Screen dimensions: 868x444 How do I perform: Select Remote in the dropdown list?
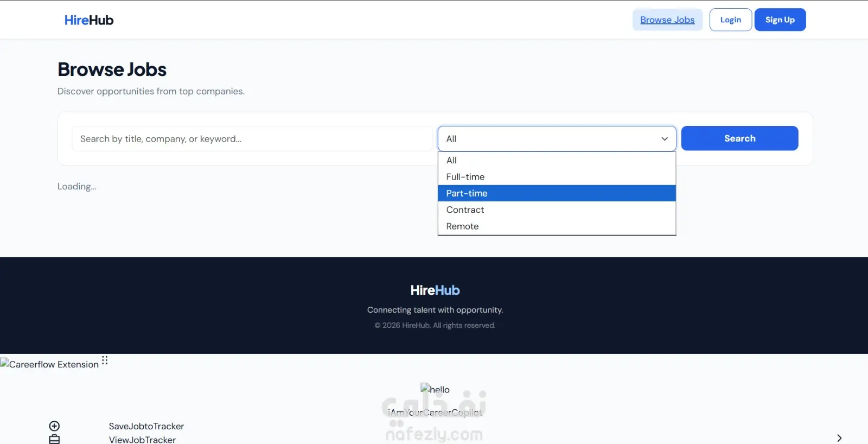[557, 226]
